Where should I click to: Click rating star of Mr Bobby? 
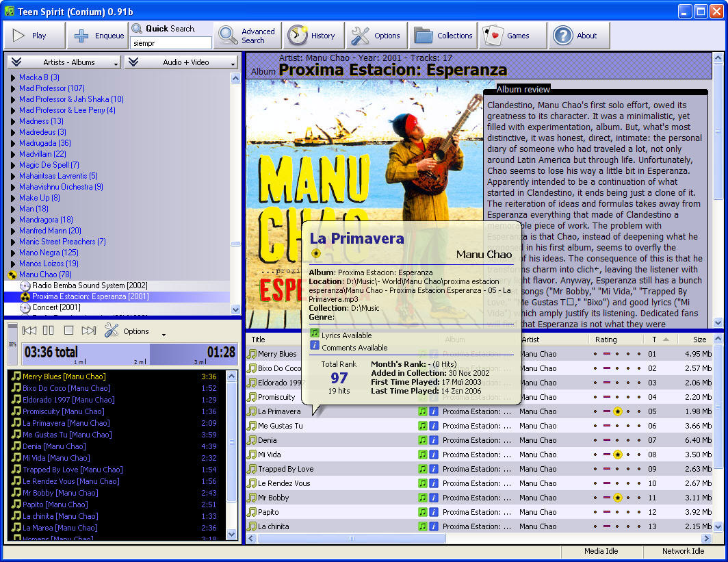(x=617, y=498)
